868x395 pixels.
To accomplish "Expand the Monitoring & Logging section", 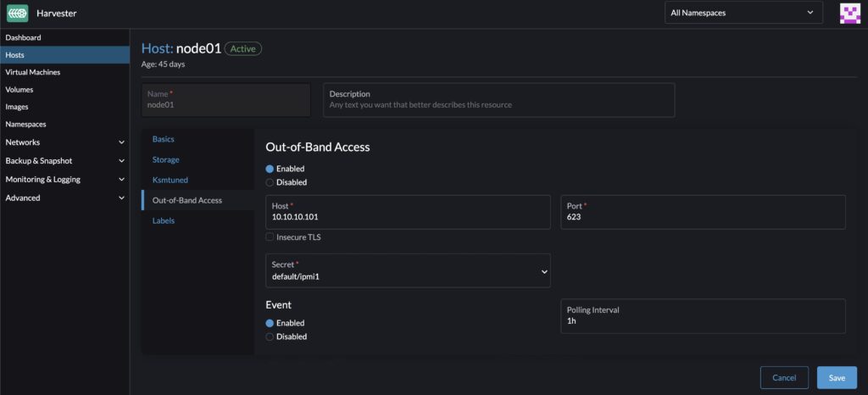I will click(64, 180).
